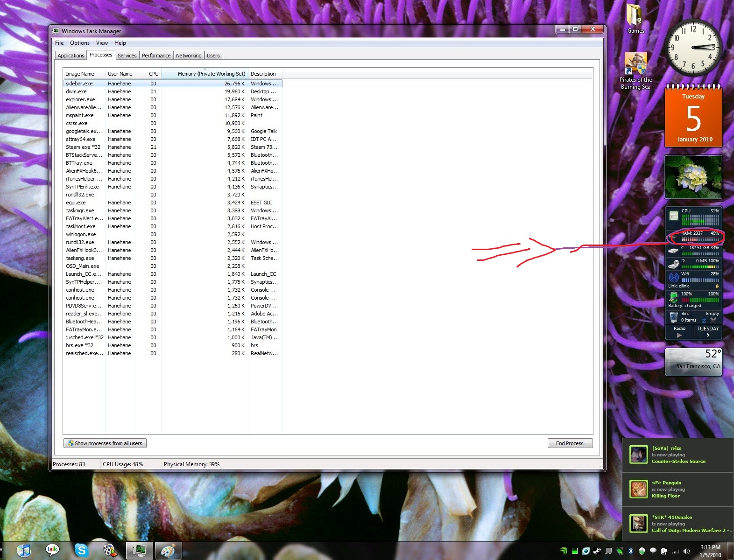Open the volume speaker tray icon

tap(686, 551)
